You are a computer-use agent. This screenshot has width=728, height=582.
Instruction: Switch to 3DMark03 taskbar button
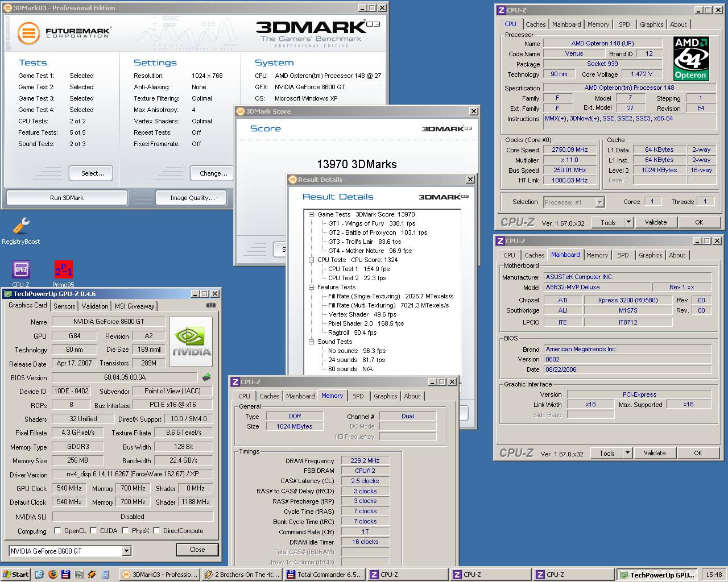160,574
